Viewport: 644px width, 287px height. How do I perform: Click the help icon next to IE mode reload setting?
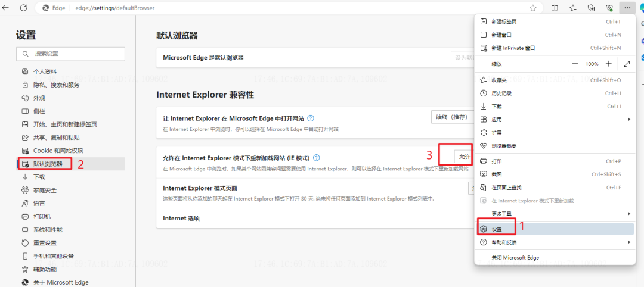pos(316,157)
